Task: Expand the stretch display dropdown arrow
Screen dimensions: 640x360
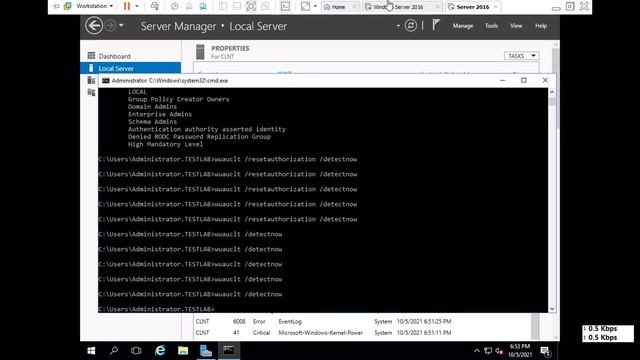Action: (x=315, y=6)
